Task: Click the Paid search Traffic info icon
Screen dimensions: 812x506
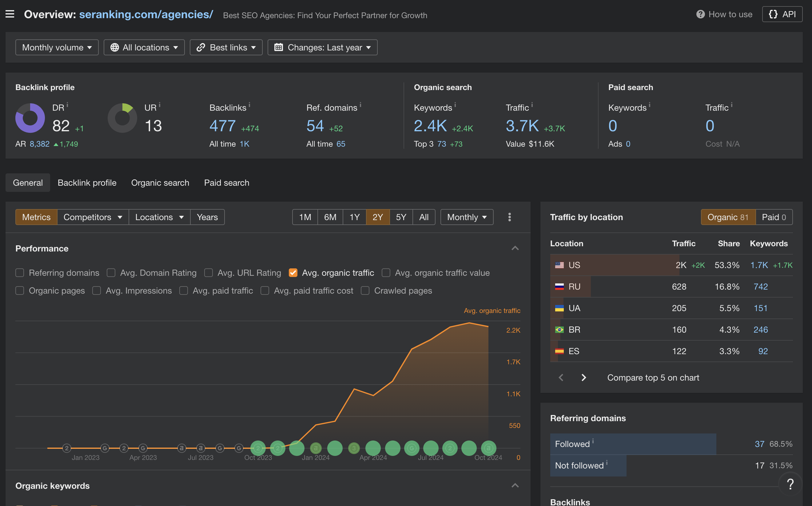Action: 732,105
